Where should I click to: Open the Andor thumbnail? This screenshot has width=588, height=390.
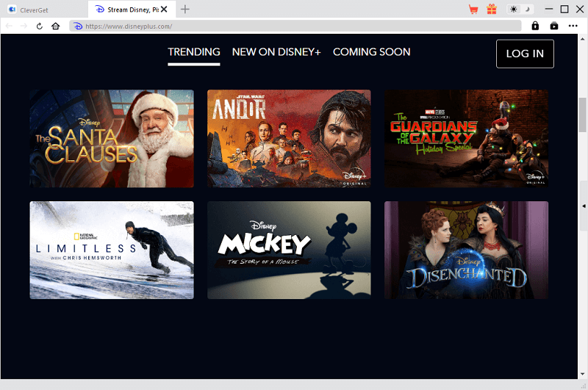pos(289,139)
